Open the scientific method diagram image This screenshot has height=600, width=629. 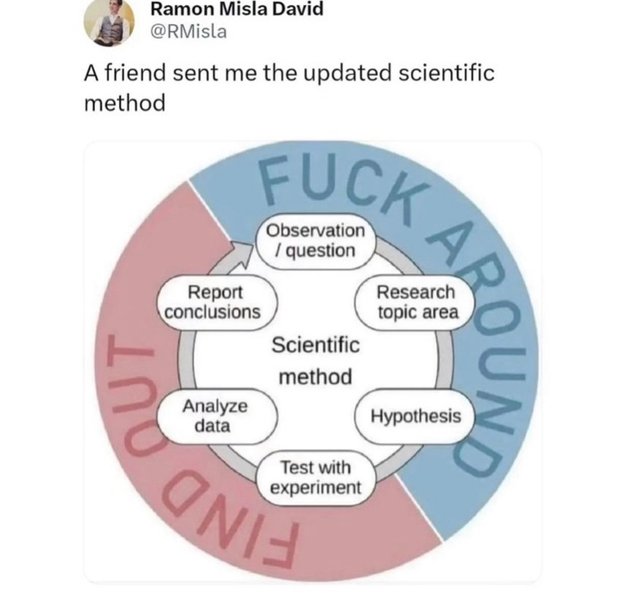(312, 362)
